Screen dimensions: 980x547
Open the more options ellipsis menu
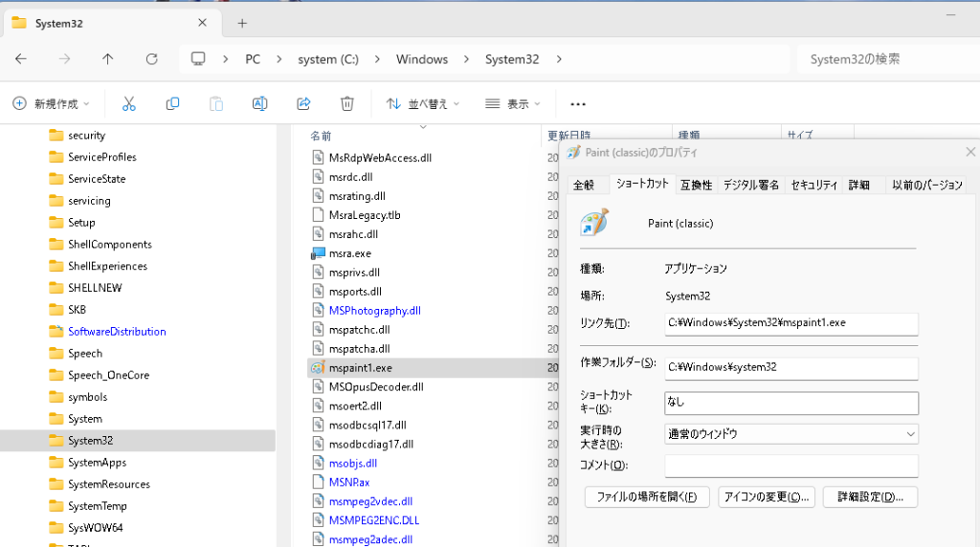click(578, 104)
